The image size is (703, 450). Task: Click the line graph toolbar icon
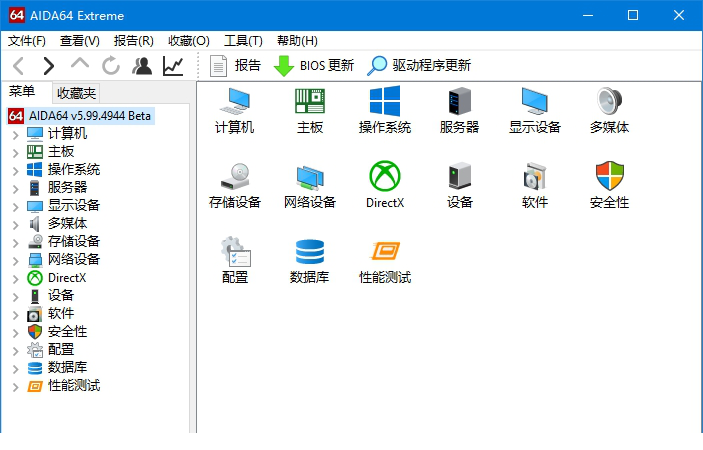(x=173, y=66)
